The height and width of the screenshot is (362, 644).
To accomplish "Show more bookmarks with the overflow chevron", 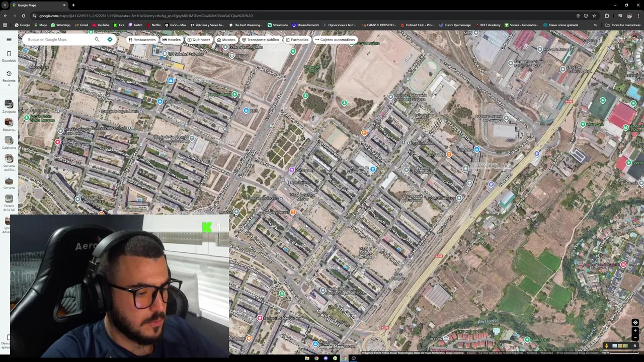I will pos(595,25).
